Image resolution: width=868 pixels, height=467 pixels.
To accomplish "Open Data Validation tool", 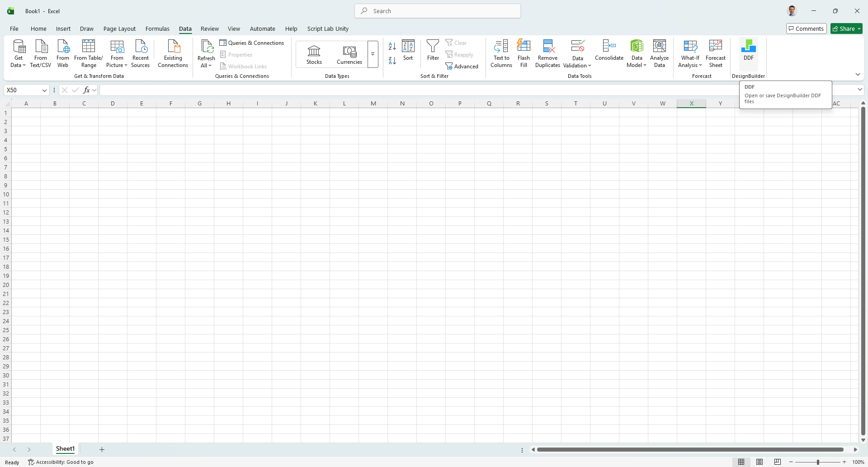I will (x=577, y=53).
